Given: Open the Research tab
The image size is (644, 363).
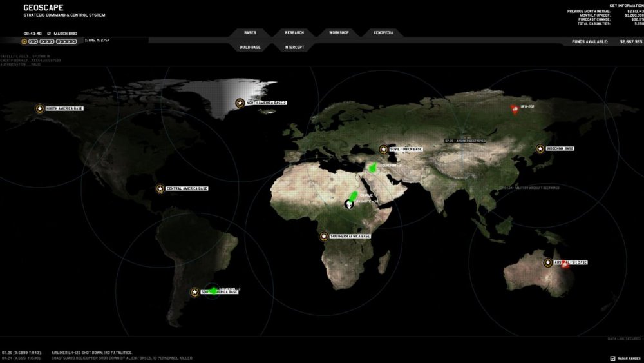Looking at the screenshot, I should [294, 32].
